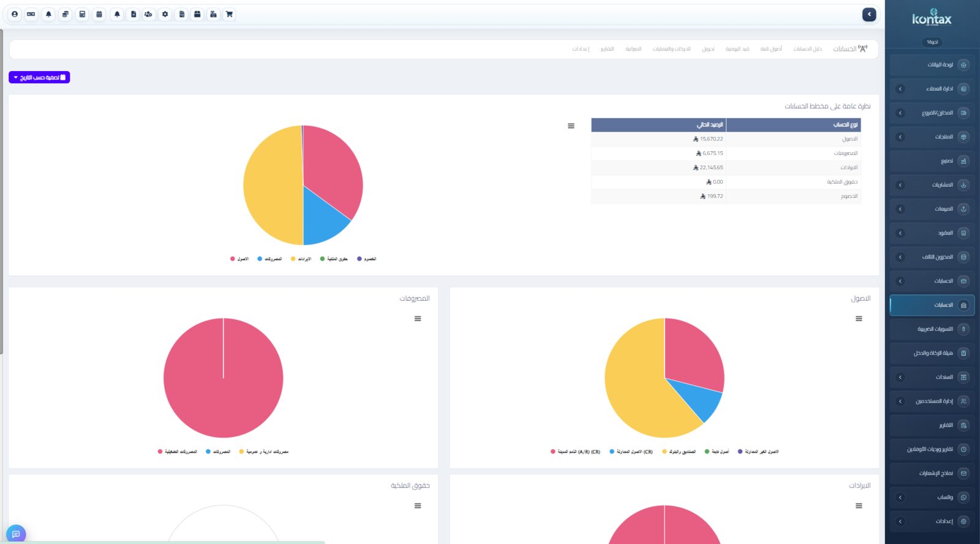
Task: Open the قيد اليومية tab
Action: 737,49
